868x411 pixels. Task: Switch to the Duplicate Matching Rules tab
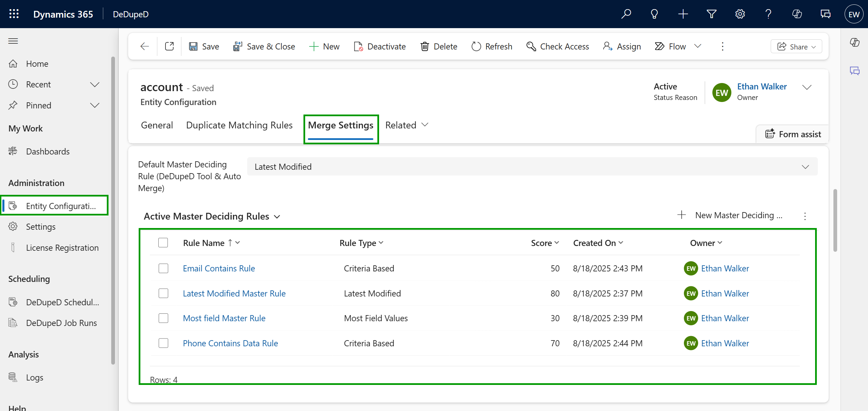[239, 125]
